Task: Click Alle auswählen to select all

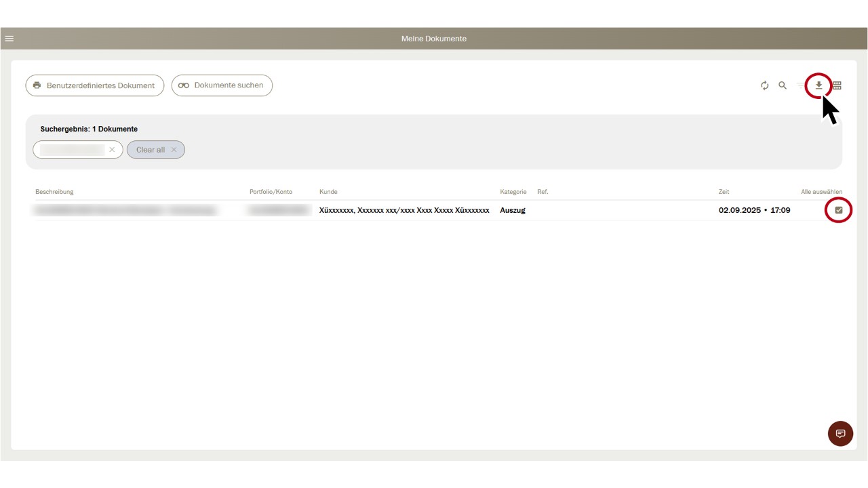Action: (x=821, y=192)
